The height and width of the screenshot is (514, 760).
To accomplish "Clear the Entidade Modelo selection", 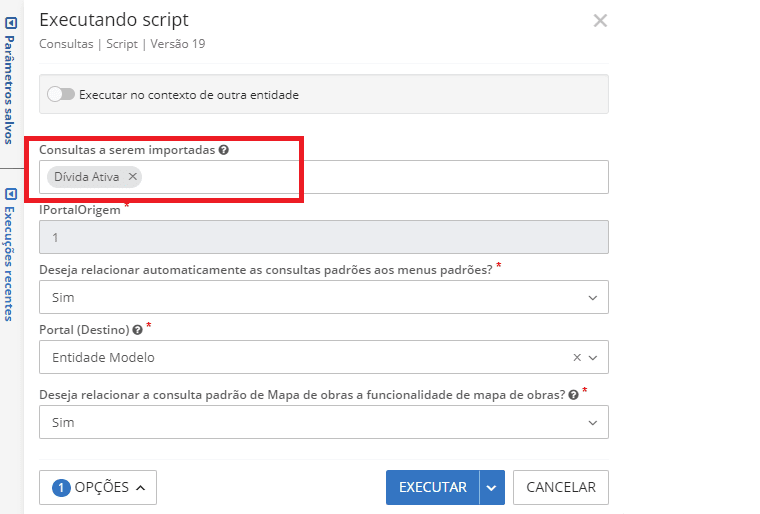I will pyautogui.click(x=577, y=357).
